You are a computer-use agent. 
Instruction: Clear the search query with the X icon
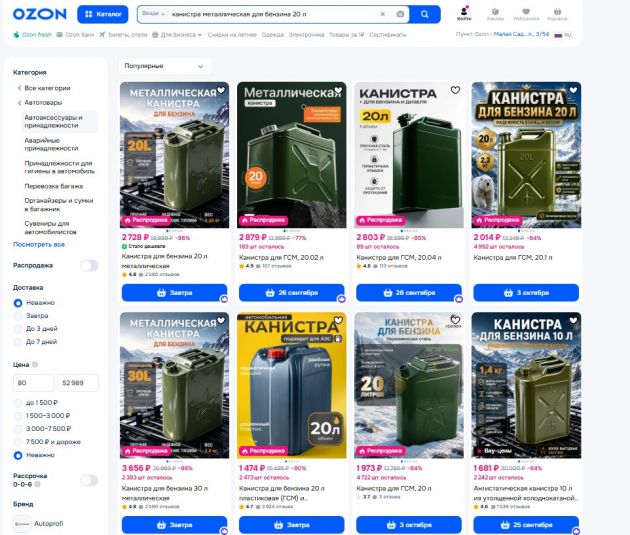pos(382,14)
